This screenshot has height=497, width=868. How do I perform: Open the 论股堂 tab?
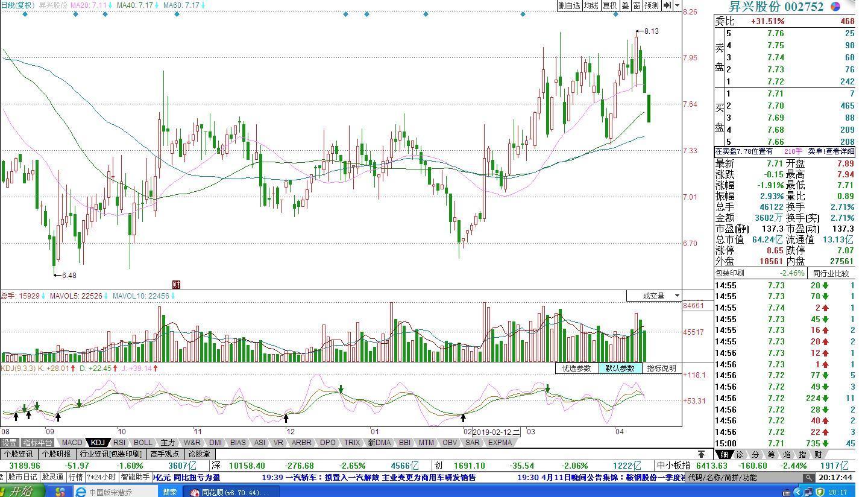pyautogui.click(x=200, y=454)
